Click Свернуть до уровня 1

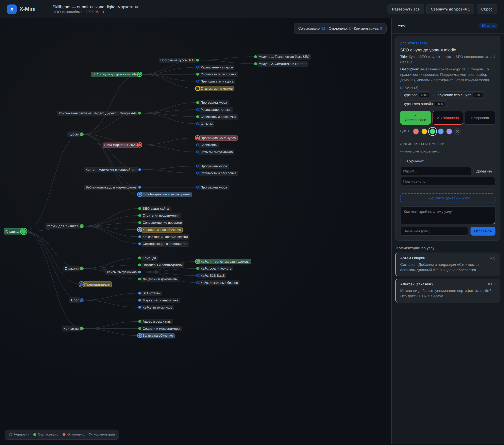point(450,9)
